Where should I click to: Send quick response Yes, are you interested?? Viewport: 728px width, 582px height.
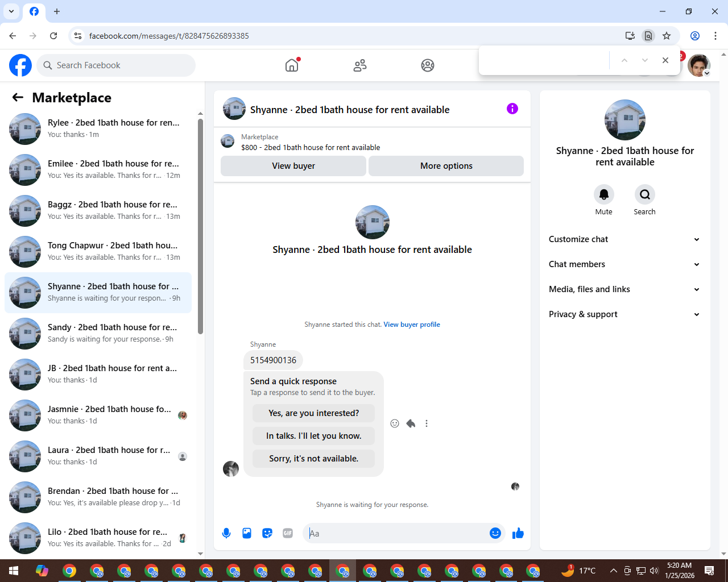click(x=314, y=413)
